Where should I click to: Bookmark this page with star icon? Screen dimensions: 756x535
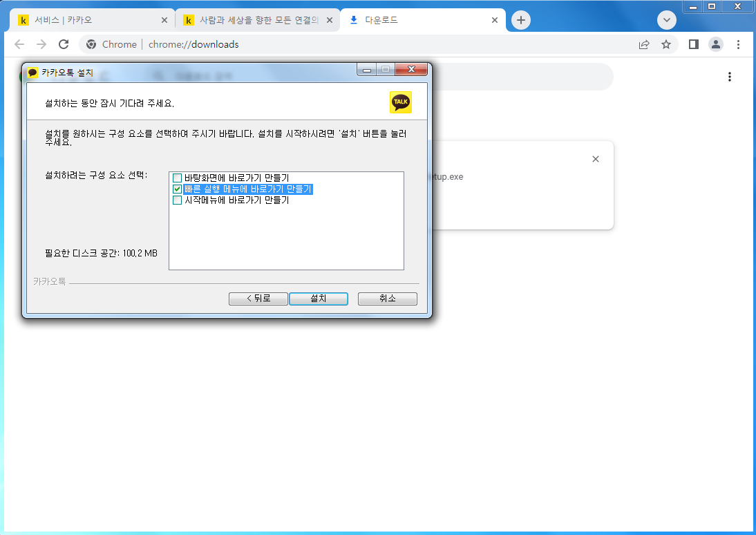click(666, 44)
